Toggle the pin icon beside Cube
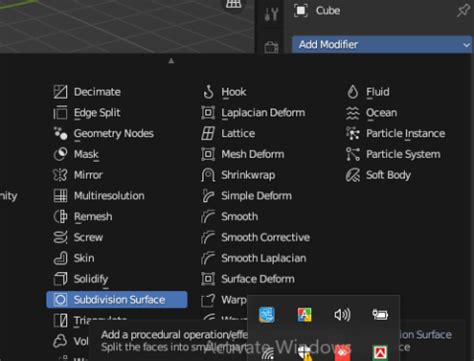Viewport: 474px width, 361px height. click(x=463, y=11)
